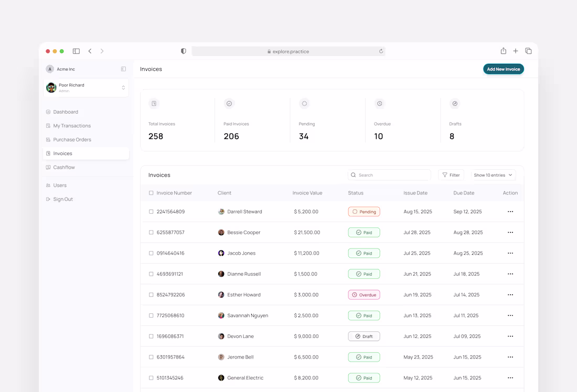The image size is (577, 392).
Task: Open a new tab with the plus icon
Action: pyautogui.click(x=516, y=51)
